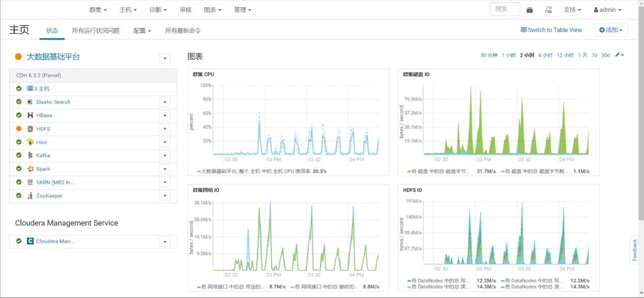Screen dimensions: 644x298
Task: Click the Spark star icon
Action: coord(30,169)
